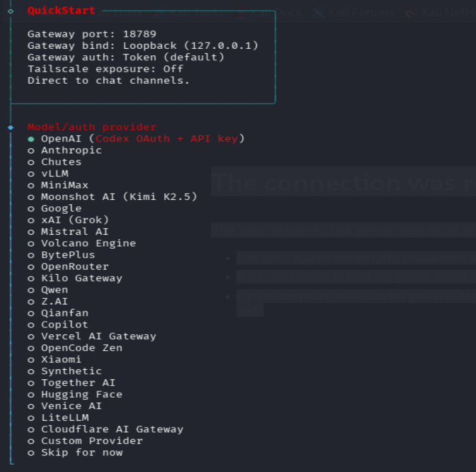Choose the MiniMax provider option

(x=58, y=185)
